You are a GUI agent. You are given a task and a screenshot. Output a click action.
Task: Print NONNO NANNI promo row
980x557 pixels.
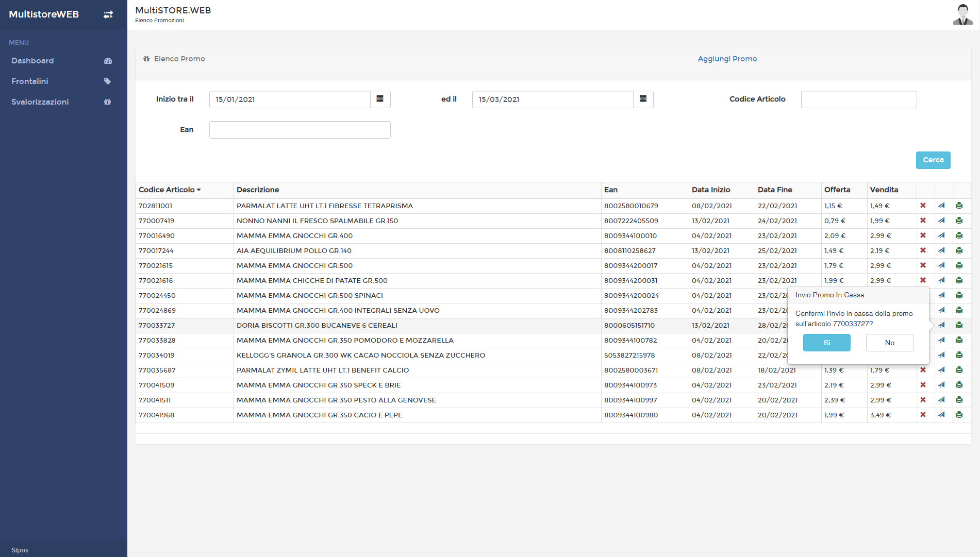[x=959, y=221]
